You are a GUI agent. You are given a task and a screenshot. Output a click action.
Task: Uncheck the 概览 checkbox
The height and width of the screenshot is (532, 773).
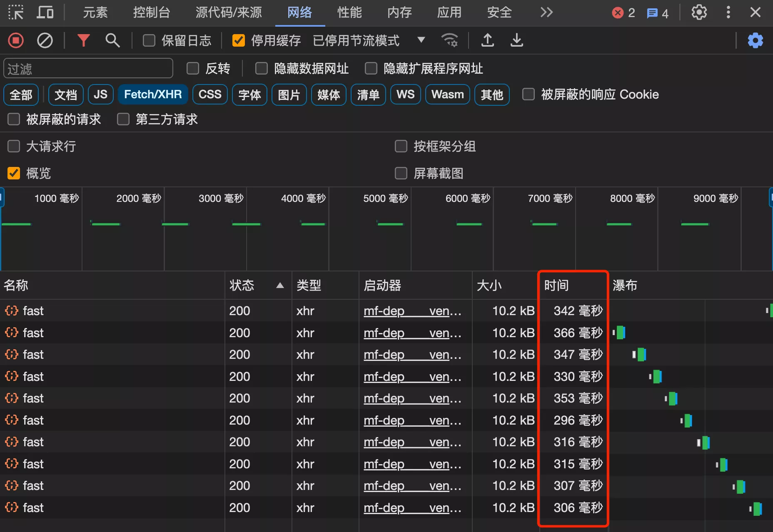click(x=14, y=173)
